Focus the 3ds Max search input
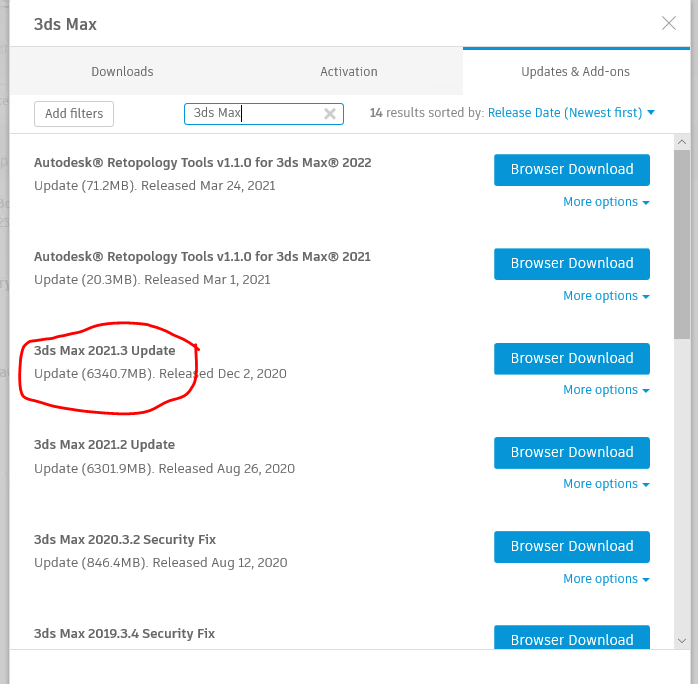The image size is (698, 684). coord(255,114)
